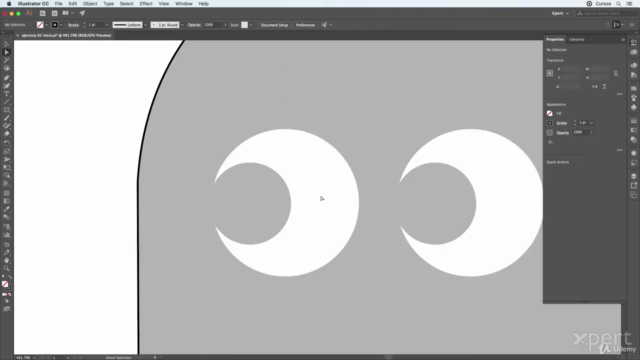
Task: Select the Rectangle tool
Action: (7, 110)
